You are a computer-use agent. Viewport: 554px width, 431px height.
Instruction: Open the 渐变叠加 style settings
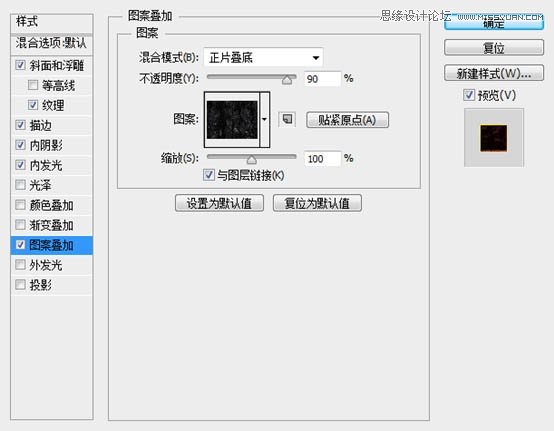pos(52,225)
